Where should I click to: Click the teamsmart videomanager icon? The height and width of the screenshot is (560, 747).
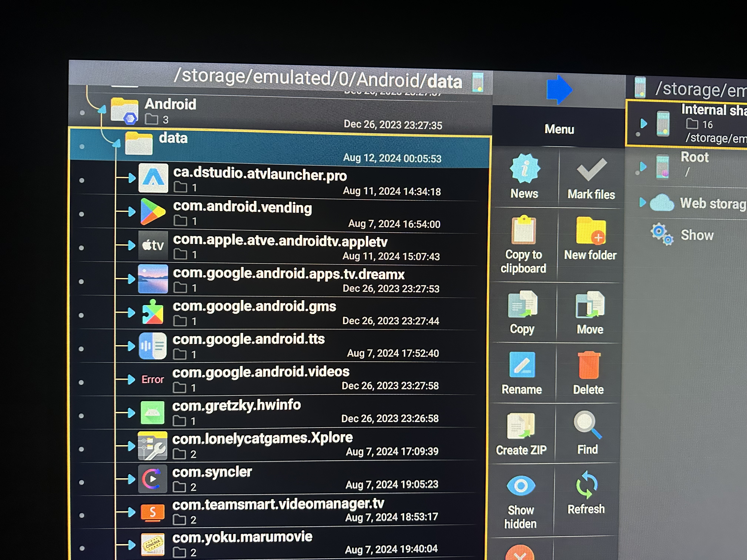point(153,512)
